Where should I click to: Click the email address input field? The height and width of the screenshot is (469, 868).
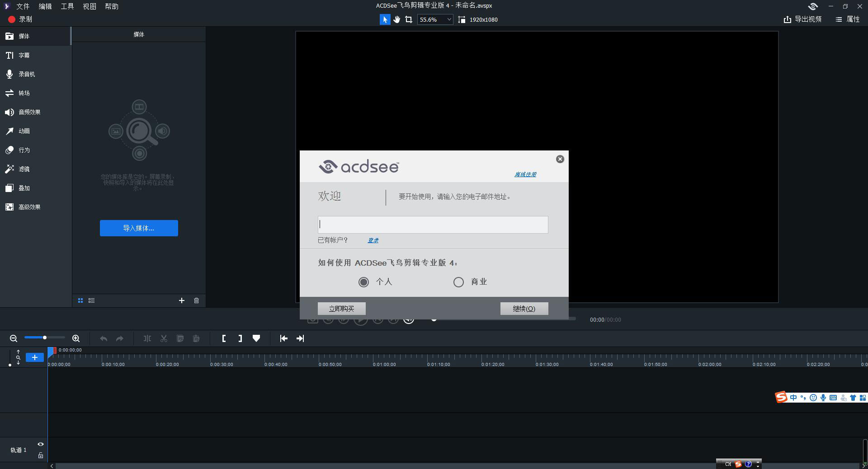coord(433,225)
